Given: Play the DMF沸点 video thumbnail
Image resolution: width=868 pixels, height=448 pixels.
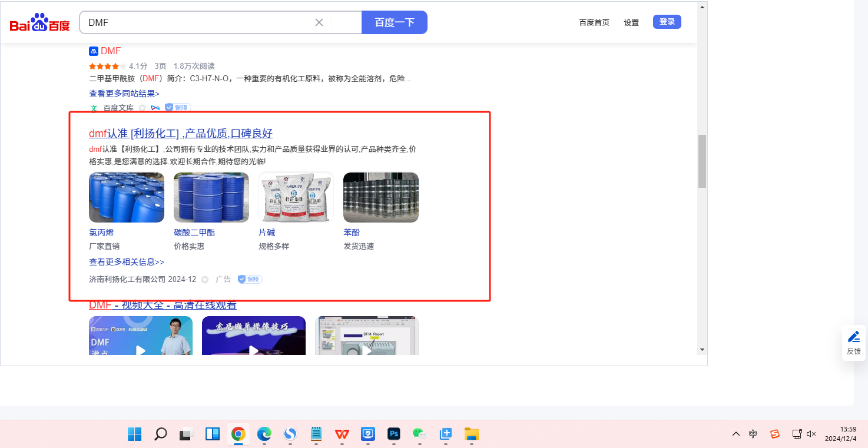Looking at the screenshot, I should coord(141,336).
